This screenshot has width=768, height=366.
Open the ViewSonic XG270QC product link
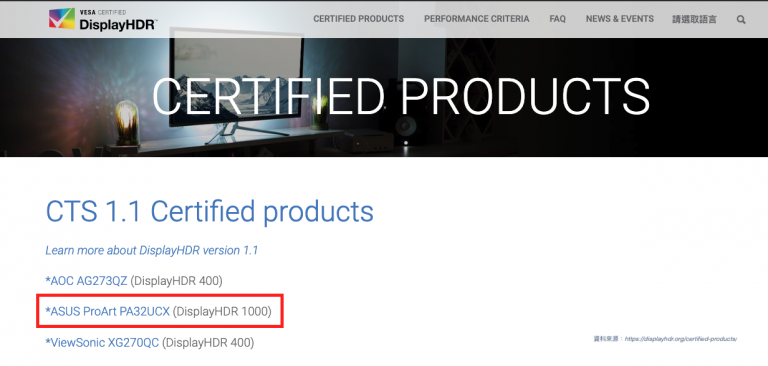point(102,342)
